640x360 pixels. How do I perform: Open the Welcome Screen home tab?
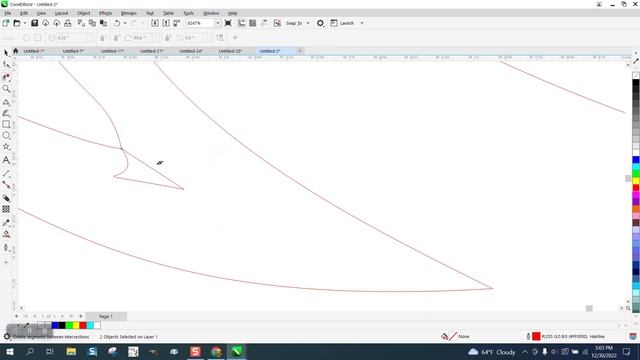point(16,51)
